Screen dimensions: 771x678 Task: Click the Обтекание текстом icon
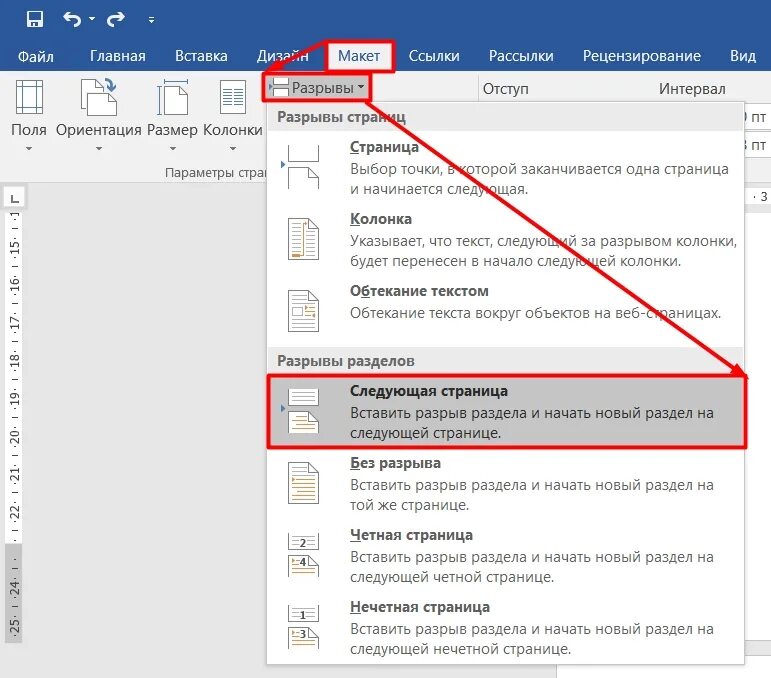point(303,311)
